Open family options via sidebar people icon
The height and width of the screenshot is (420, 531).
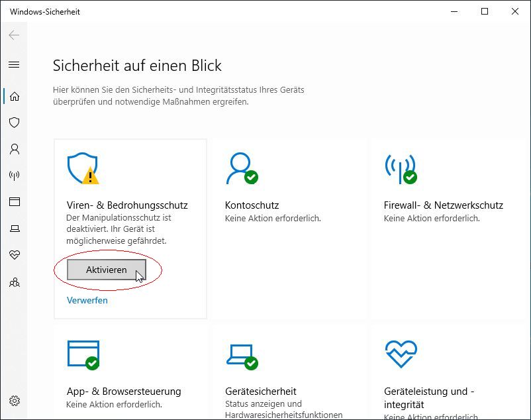(x=14, y=282)
